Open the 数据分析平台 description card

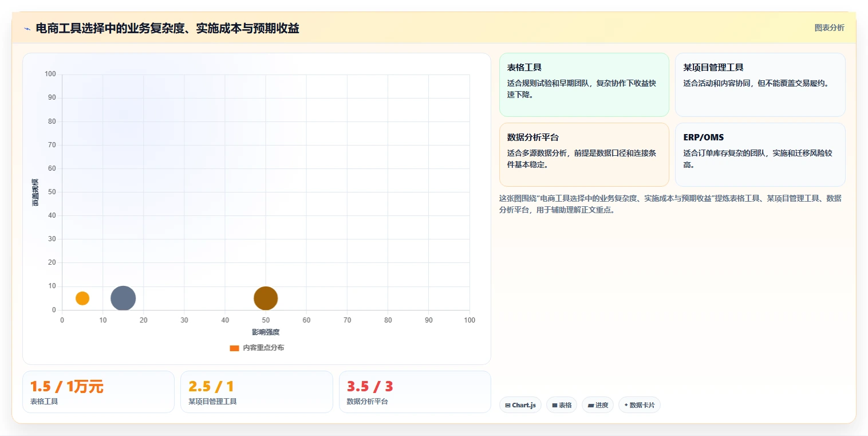584,155
